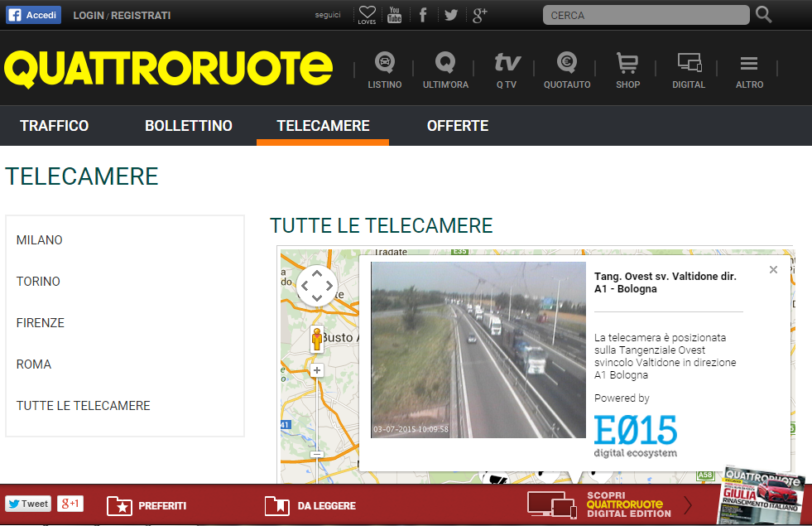Expand the Altro hamburger menu
The image size is (812, 526).
pyautogui.click(x=749, y=64)
